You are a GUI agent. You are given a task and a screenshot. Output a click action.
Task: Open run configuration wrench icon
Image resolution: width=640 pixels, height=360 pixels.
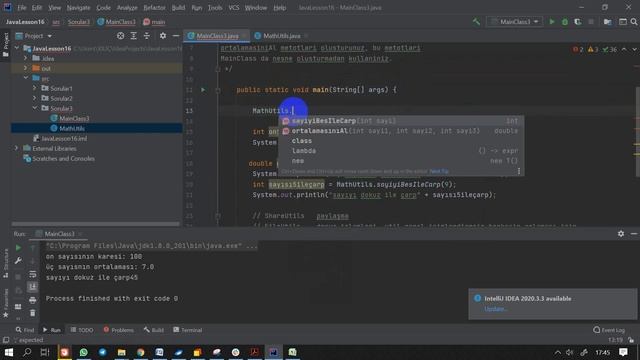[18, 261]
